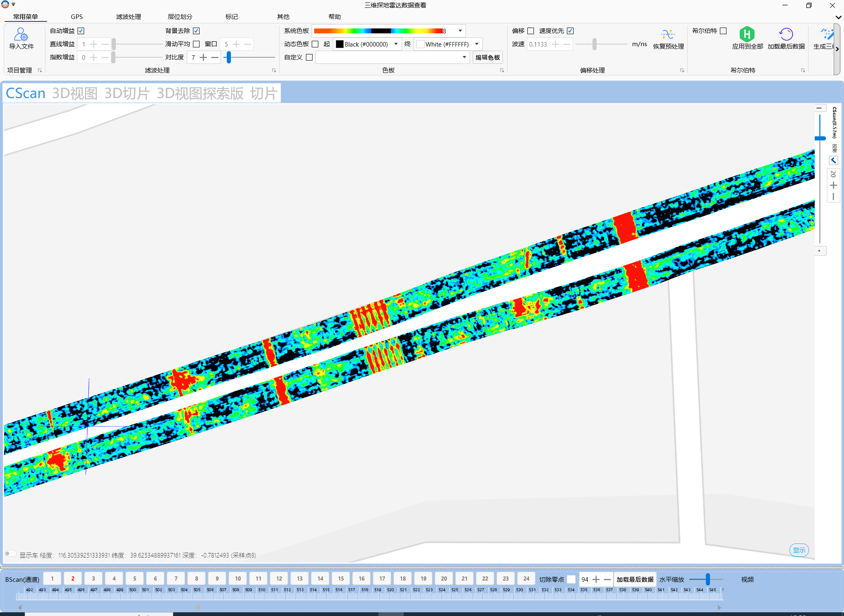
Task: Click the green 应用到全部 apply icon
Action: (x=747, y=34)
